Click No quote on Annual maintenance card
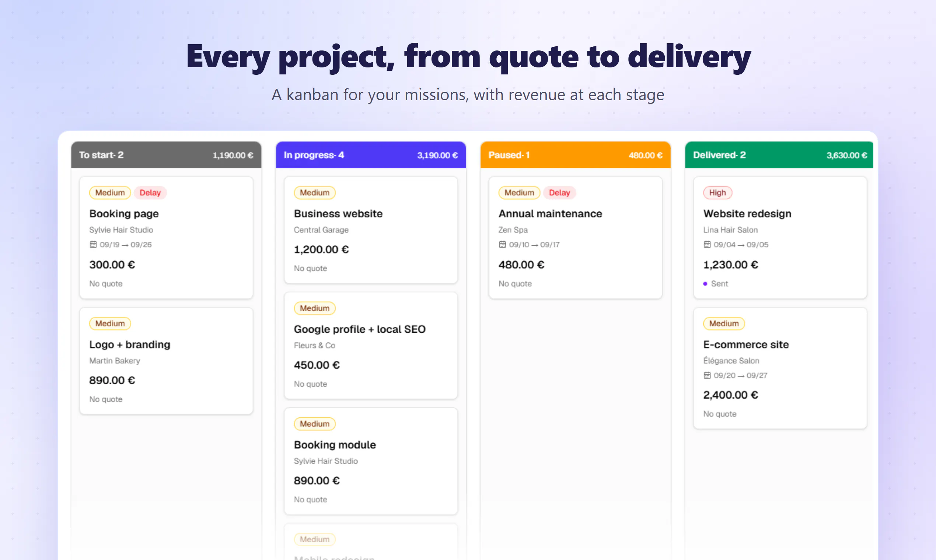 [515, 284]
